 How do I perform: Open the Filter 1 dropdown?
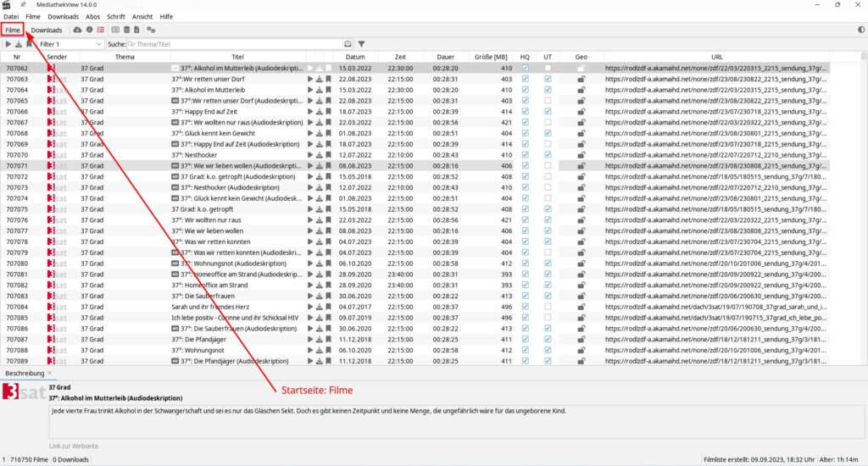(x=70, y=44)
